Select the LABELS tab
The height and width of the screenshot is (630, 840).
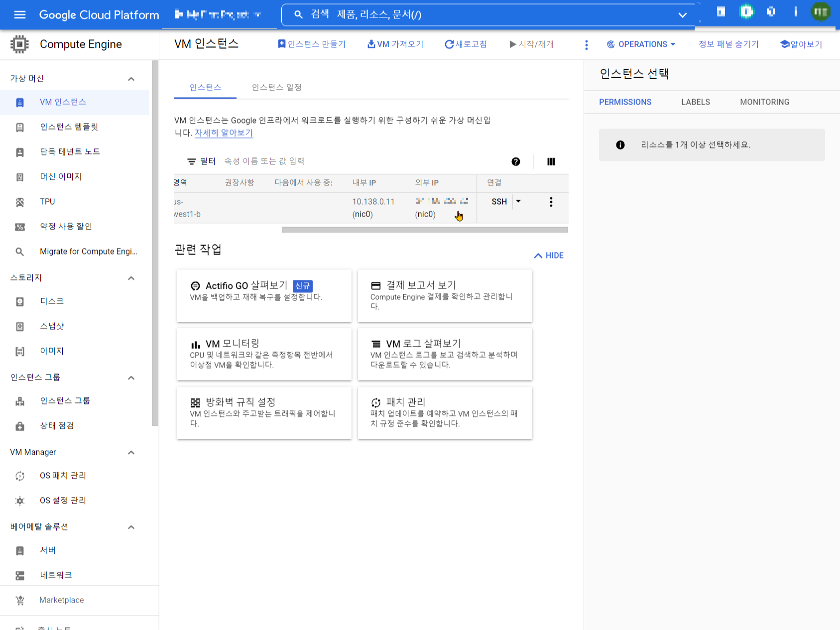click(696, 102)
